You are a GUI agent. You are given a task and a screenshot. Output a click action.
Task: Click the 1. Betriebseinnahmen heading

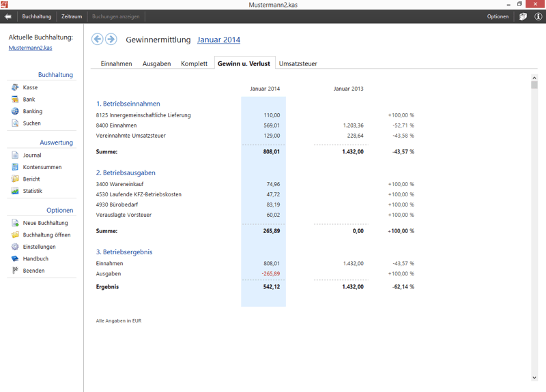[128, 104]
